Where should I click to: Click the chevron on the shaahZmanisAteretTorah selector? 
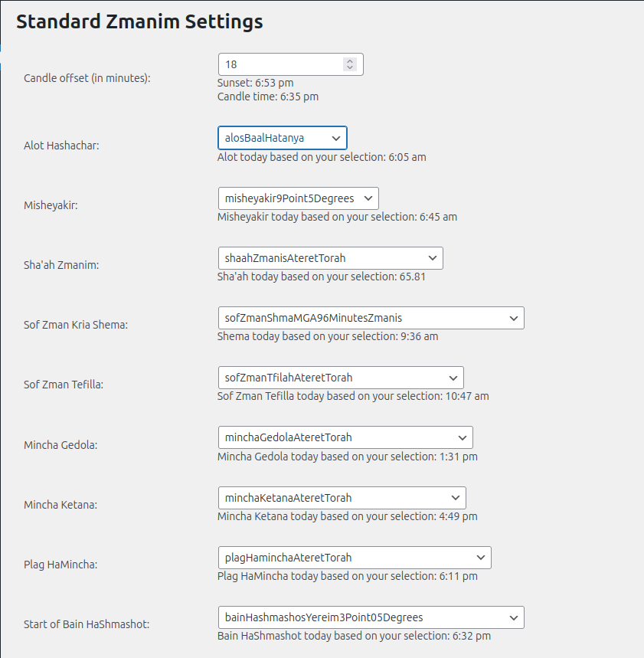431,258
